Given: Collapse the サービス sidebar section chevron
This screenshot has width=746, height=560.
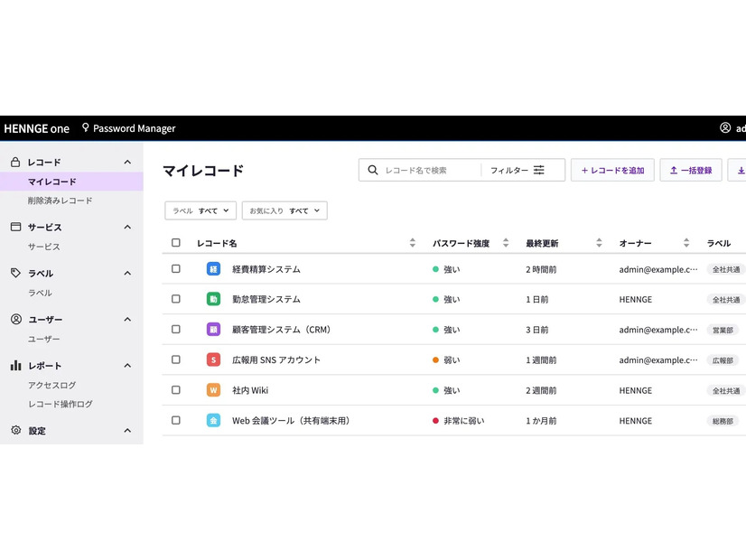Looking at the screenshot, I should 127,227.
